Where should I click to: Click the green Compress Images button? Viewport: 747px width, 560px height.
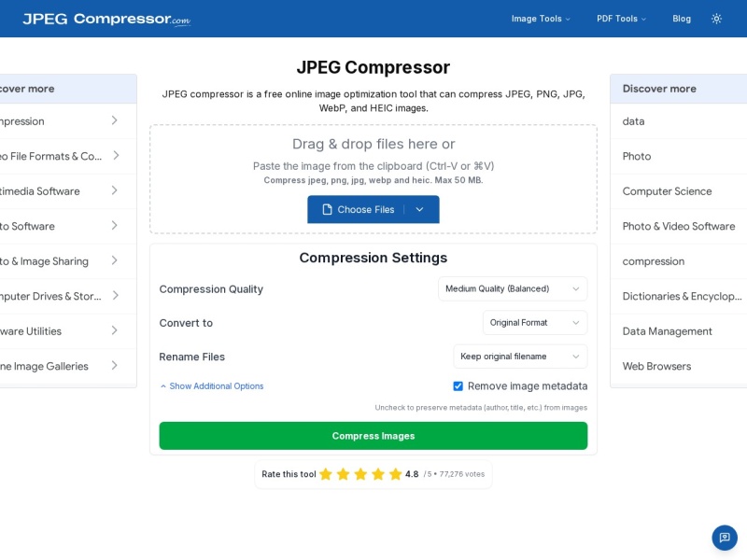pyautogui.click(x=373, y=436)
